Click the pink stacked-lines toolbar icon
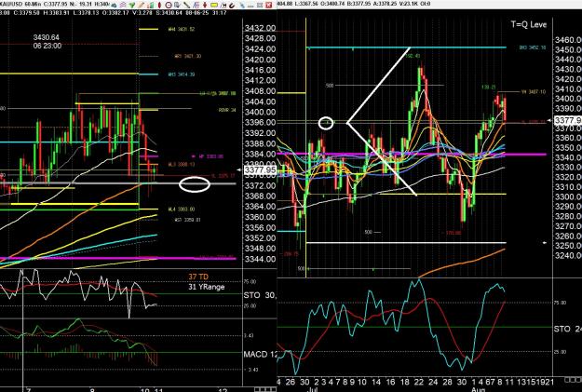Screen dimensions: 582x392 (123, 6)
